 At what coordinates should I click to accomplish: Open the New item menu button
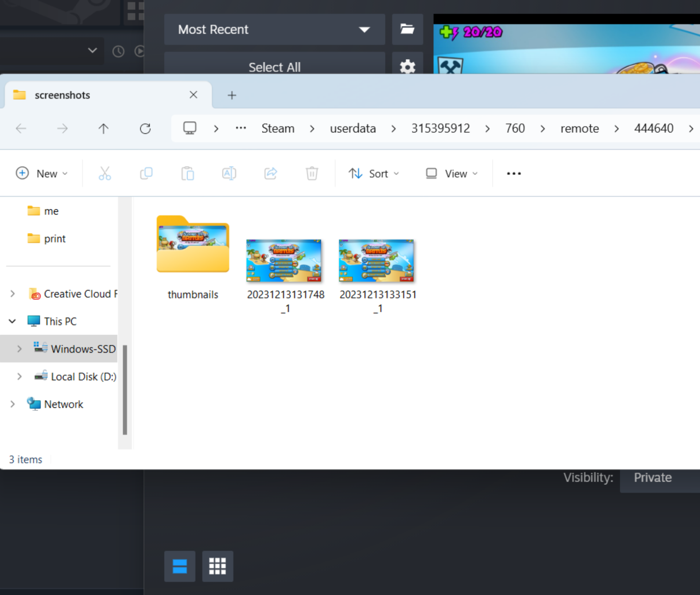[42, 174]
